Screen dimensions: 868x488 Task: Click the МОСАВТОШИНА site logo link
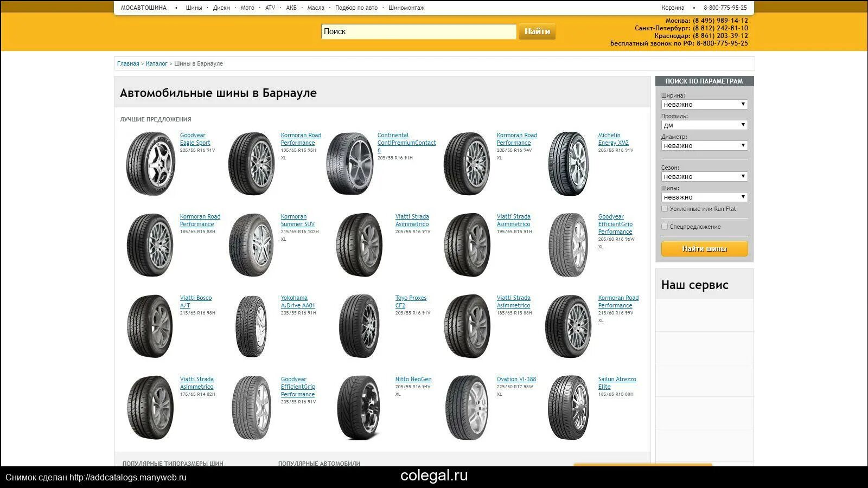(x=144, y=8)
